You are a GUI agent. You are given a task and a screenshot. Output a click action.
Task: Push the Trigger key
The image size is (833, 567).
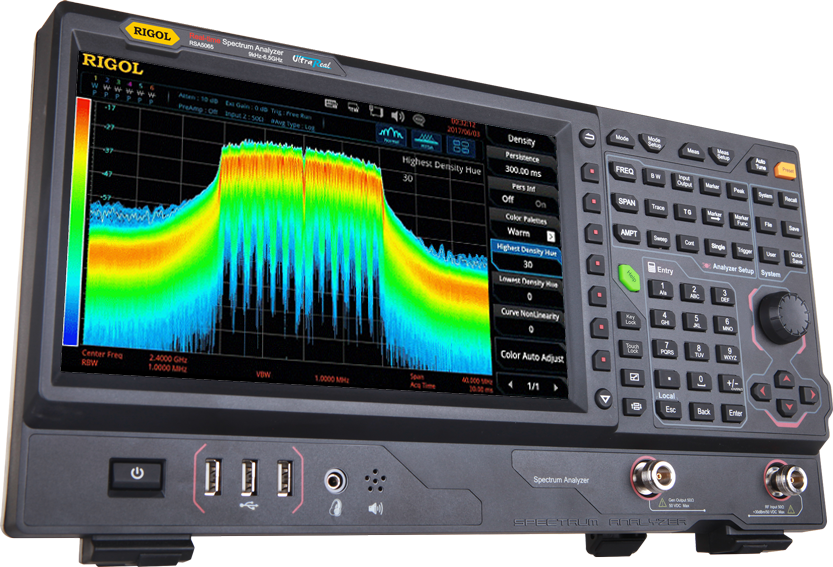[x=745, y=251]
